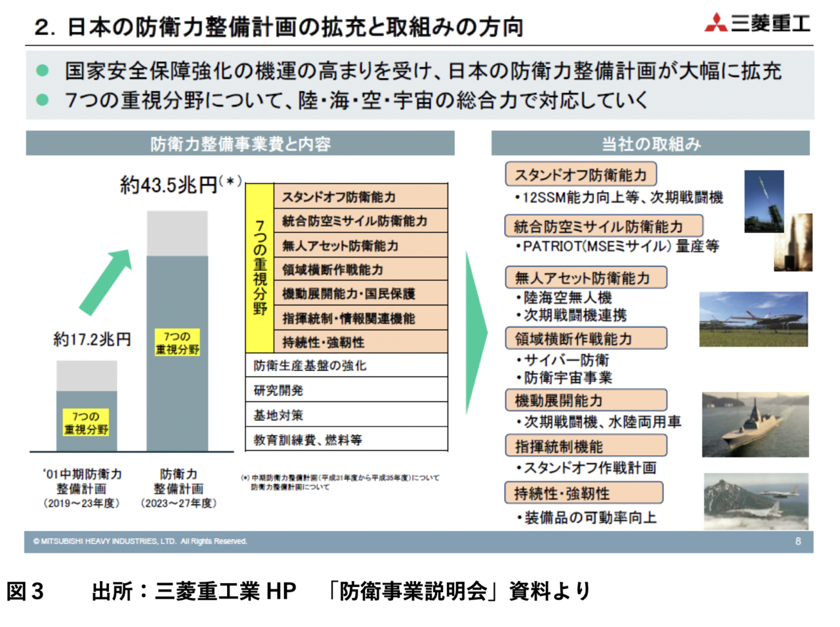This screenshot has width=840, height=627.
Task: Click the Mitsubishi Heavy Industries three-diamond logo
Action: [x=715, y=23]
